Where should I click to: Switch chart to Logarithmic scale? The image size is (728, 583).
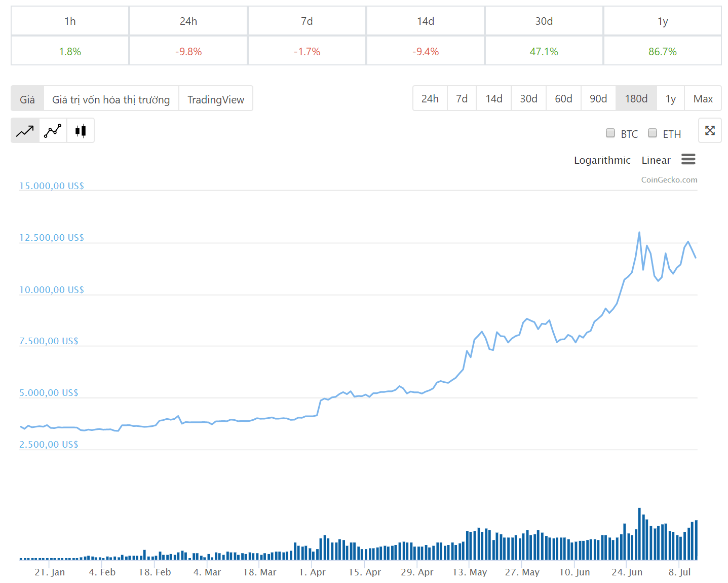602,160
